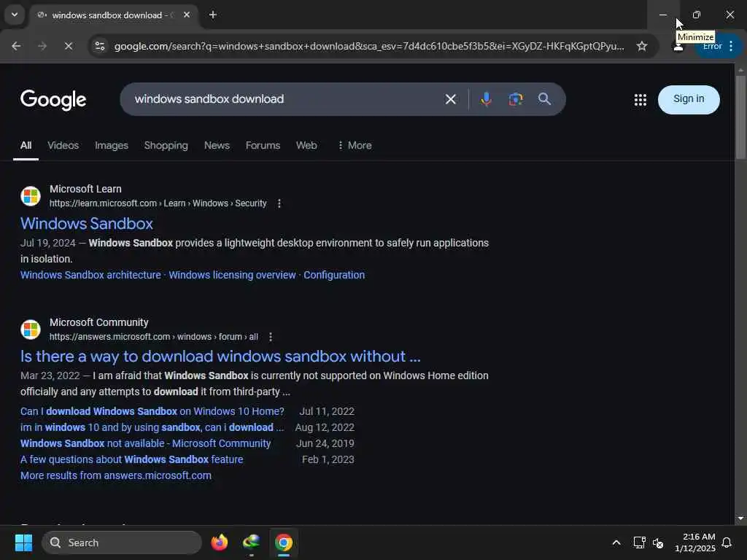Open the tab search dropdown arrow
The image size is (747, 560).
point(15,15)
